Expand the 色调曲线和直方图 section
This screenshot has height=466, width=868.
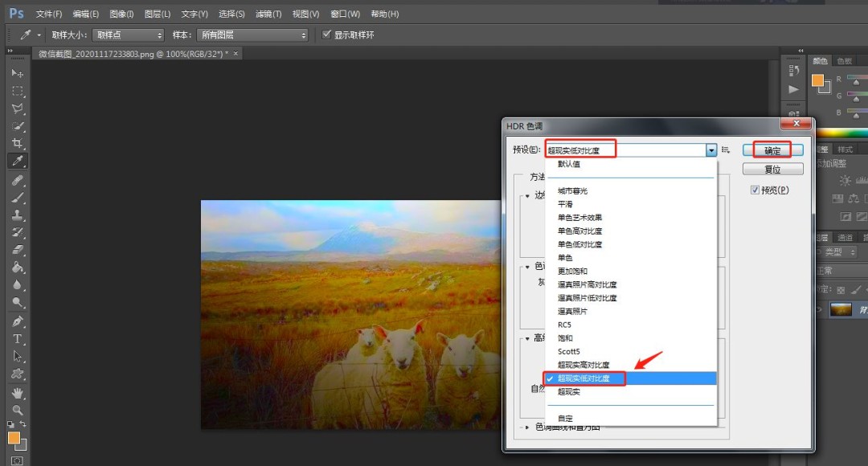(527, 427)
